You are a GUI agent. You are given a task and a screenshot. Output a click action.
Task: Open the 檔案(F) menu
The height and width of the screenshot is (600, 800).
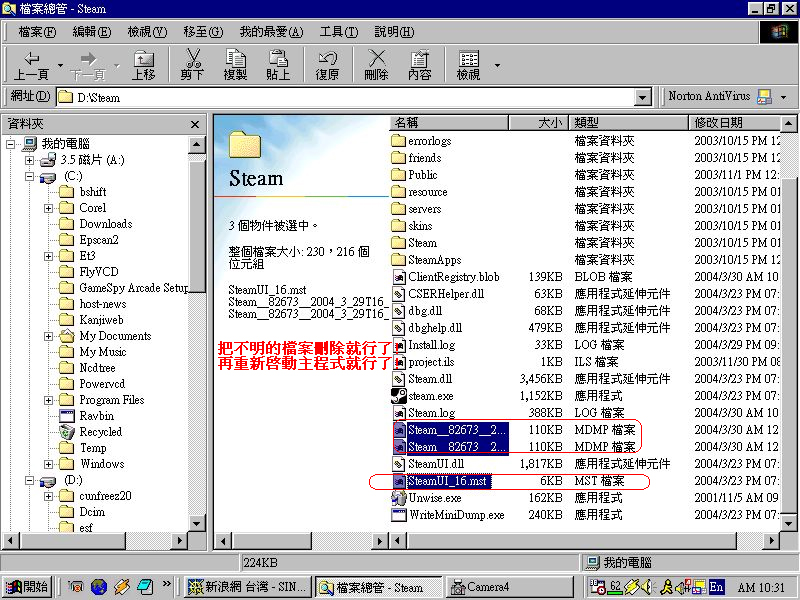click(37, 32)
